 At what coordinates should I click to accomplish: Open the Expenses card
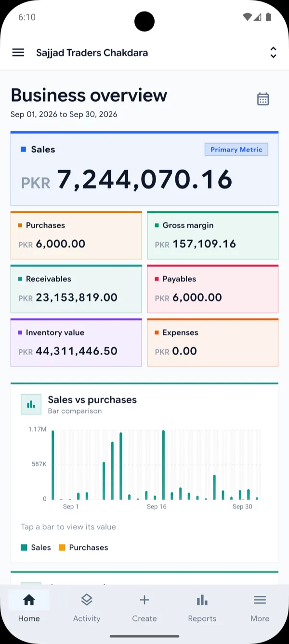pos(213,343)
